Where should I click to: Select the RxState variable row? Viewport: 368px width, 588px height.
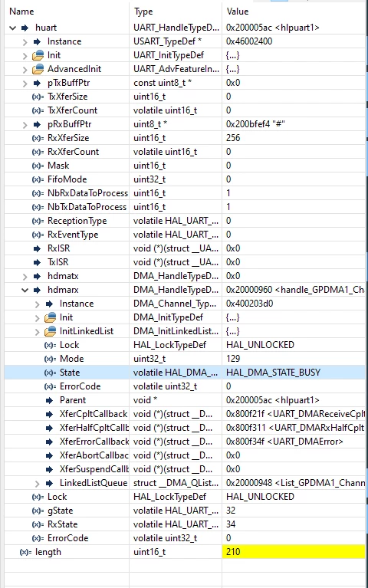pyautogui.click(x=185, y=524)
